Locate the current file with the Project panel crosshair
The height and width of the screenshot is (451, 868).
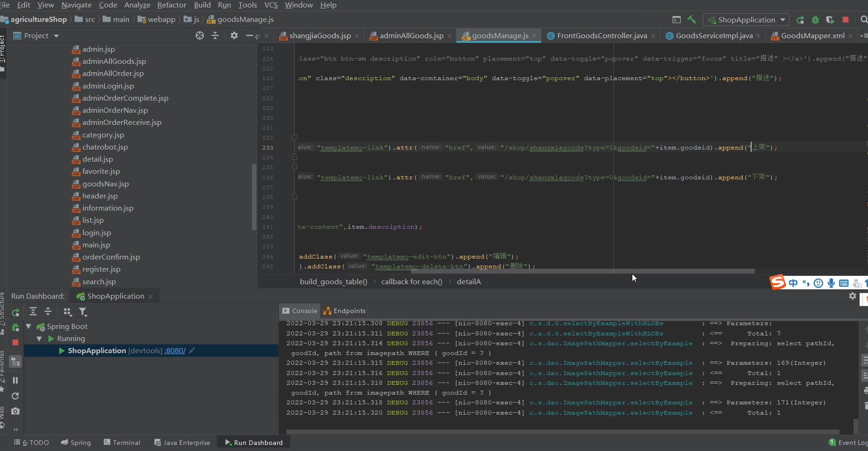(200, 35)
